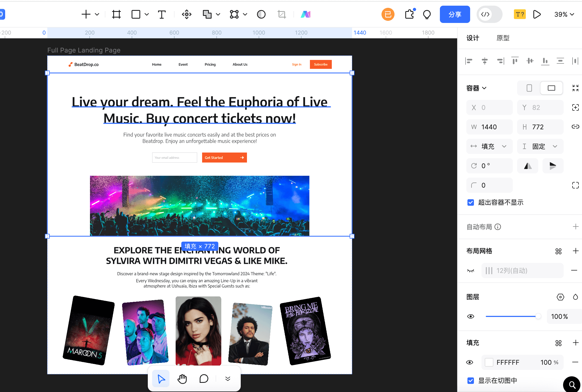The width and height of the screenshot is (582, 392).
Task: Switch to the 原型 tab
Action: tap(503, 38)
